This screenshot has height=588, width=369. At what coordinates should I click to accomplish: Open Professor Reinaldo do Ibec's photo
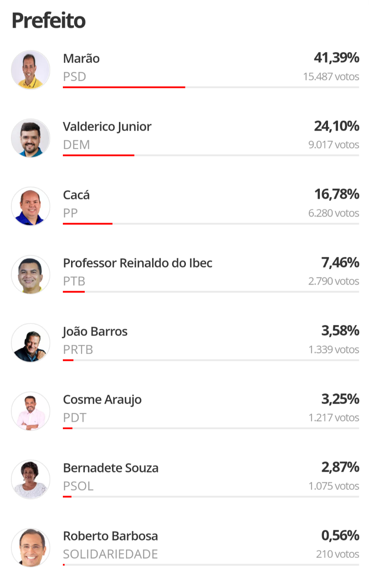(x=31, y=275)
